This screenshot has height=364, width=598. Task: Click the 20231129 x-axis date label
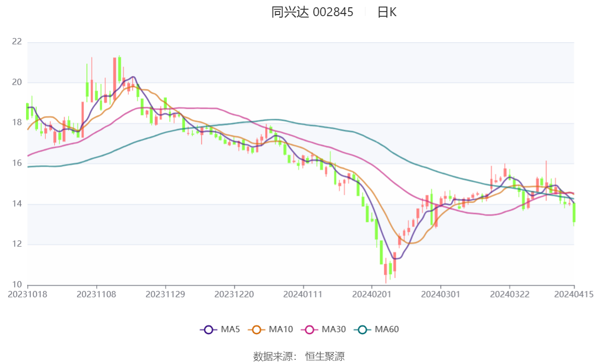pyautogui.click(x=165, y=295)
